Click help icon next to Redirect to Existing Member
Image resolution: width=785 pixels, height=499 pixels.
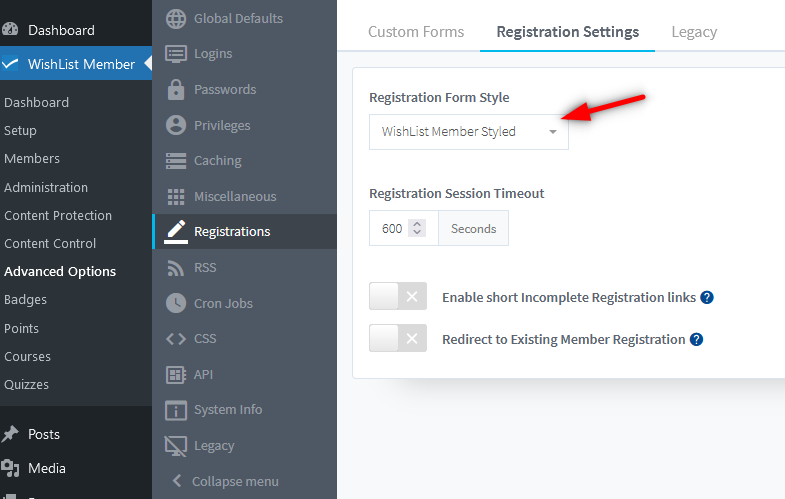[x=697, y=339]
